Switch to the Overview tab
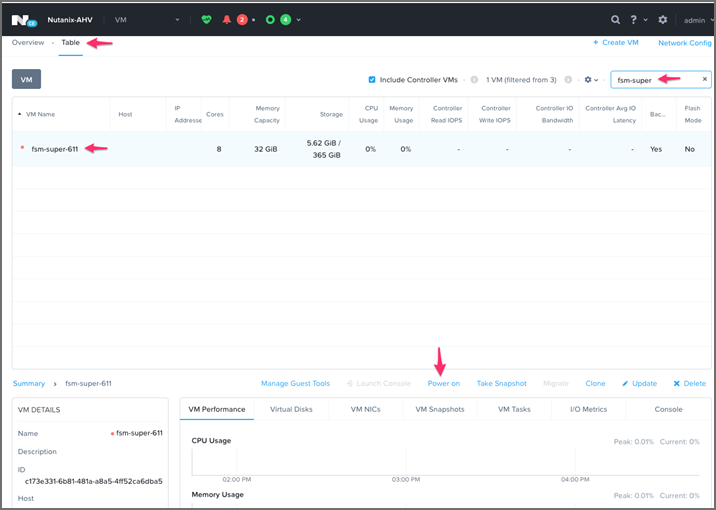The image size is (716, 510). click(x=28, y=42)
